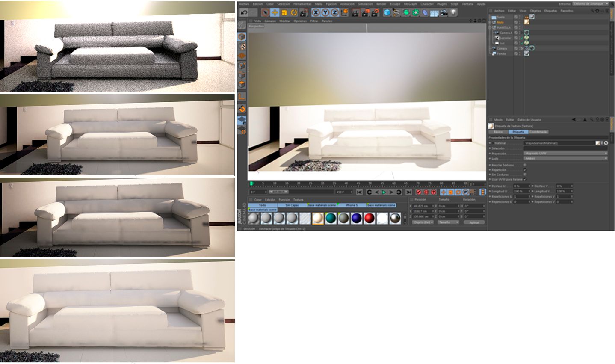
Task: Click the green array modeling icon
Action: coord(415,12)
